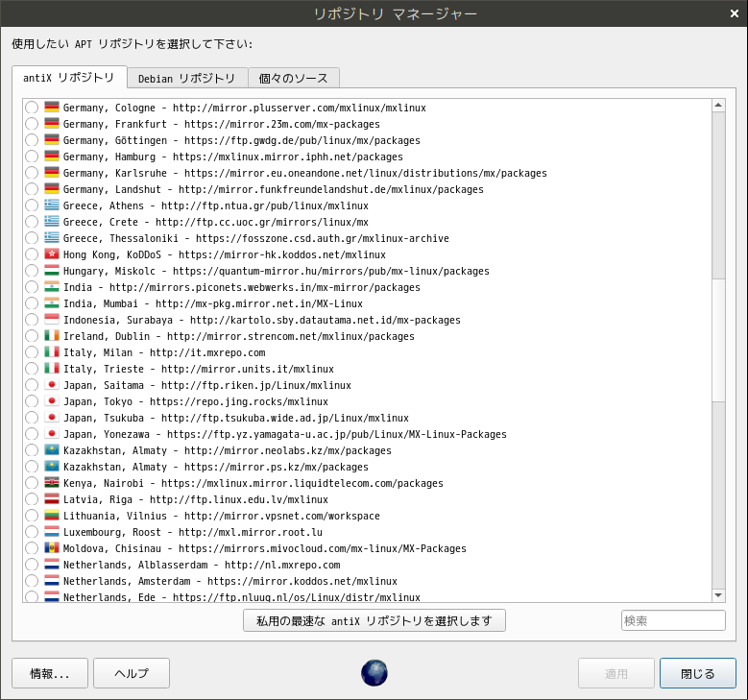Click the Italian flag beside Italy, Milan
The height and width of the screenshot is (700, 748).
[x=52, y=351]
